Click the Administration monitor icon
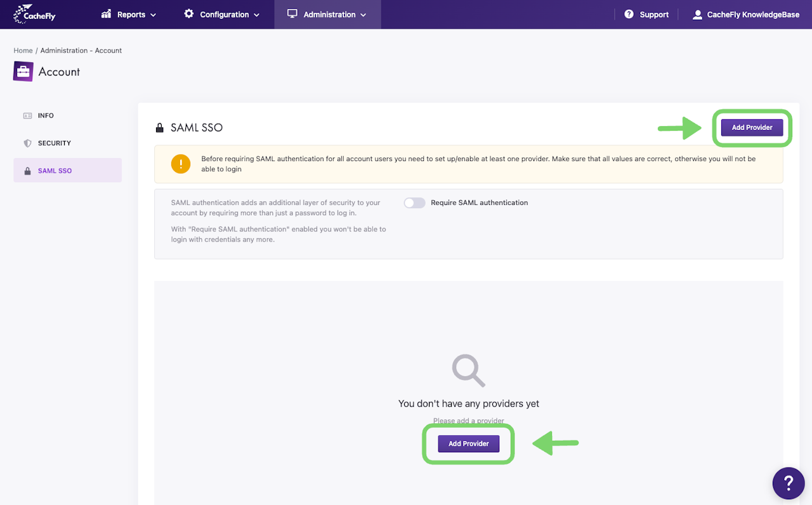This screenshot has height=505, width=812. pyautogui.click(x=292, y=14)
